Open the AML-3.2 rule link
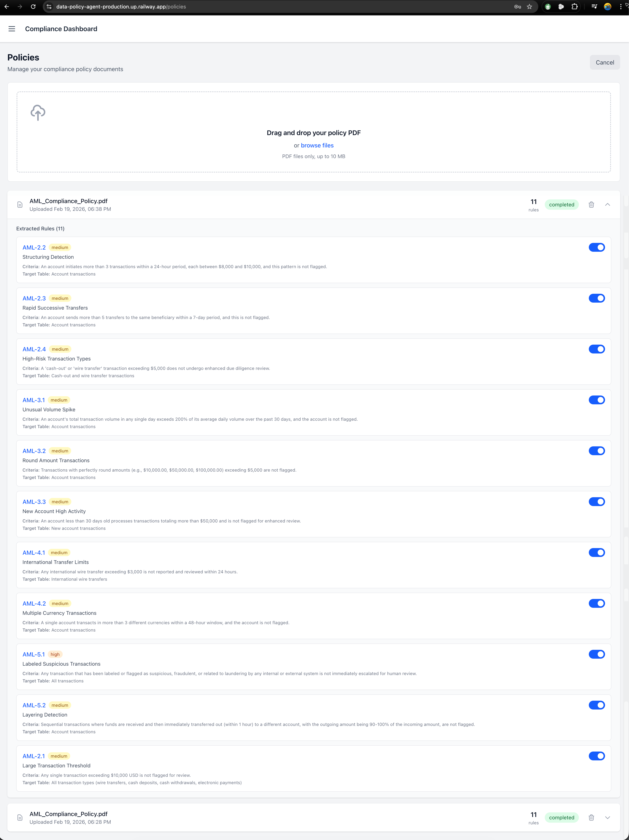The height and width of the screenshot is (840, 629). pos(34,451)
